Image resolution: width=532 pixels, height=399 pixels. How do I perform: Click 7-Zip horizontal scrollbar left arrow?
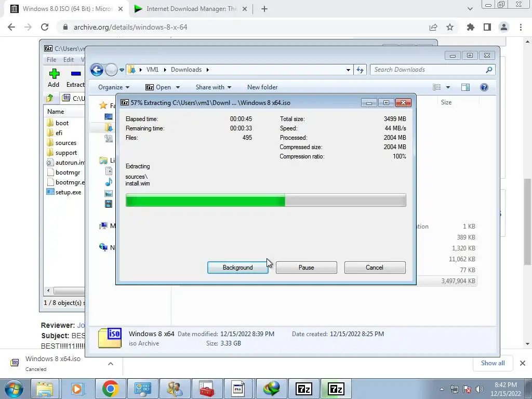tap(48, 290)
